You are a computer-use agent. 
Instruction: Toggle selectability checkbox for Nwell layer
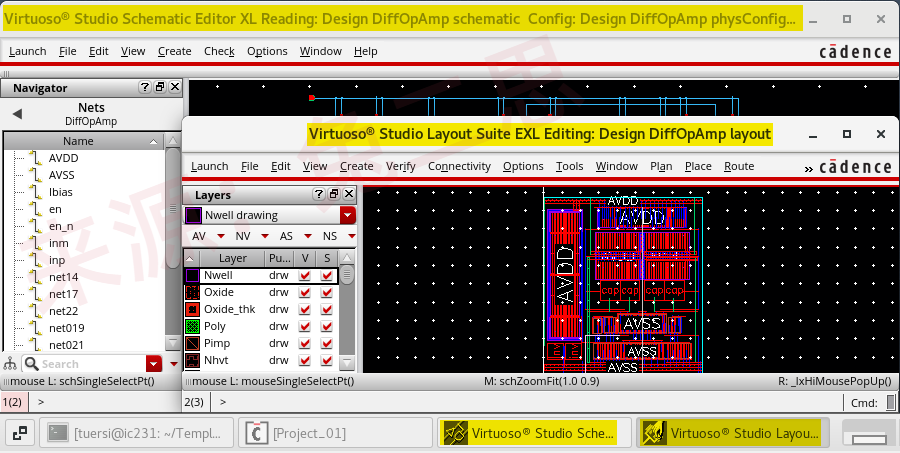(327, 276)
